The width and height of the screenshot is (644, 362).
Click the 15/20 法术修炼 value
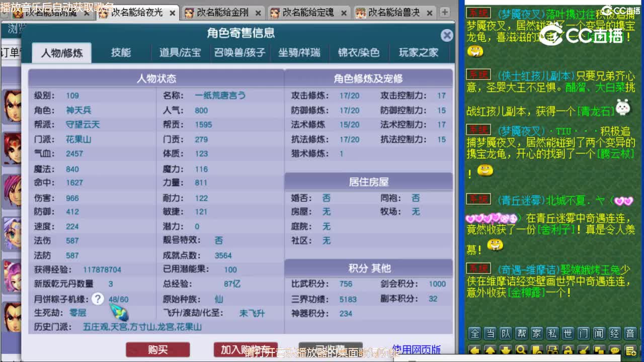349,125
